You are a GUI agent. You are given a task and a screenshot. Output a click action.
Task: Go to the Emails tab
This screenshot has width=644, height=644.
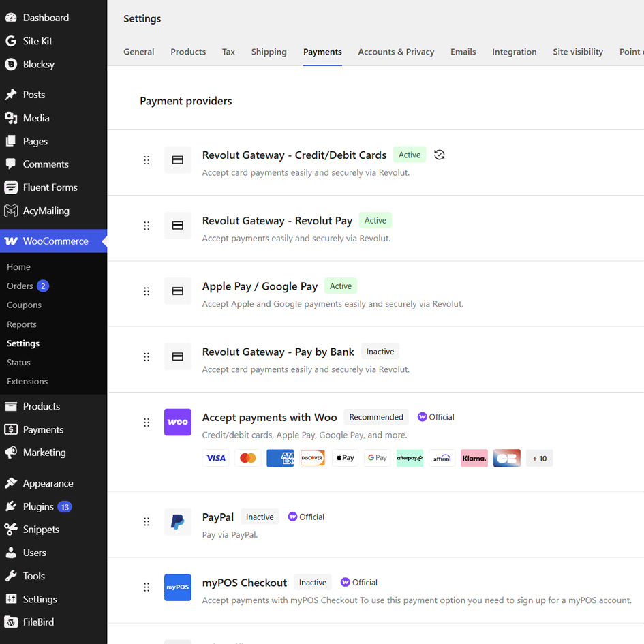(463, 52)
